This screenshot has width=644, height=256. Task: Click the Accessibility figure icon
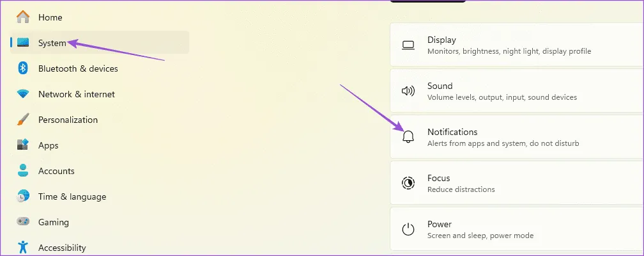23,247
